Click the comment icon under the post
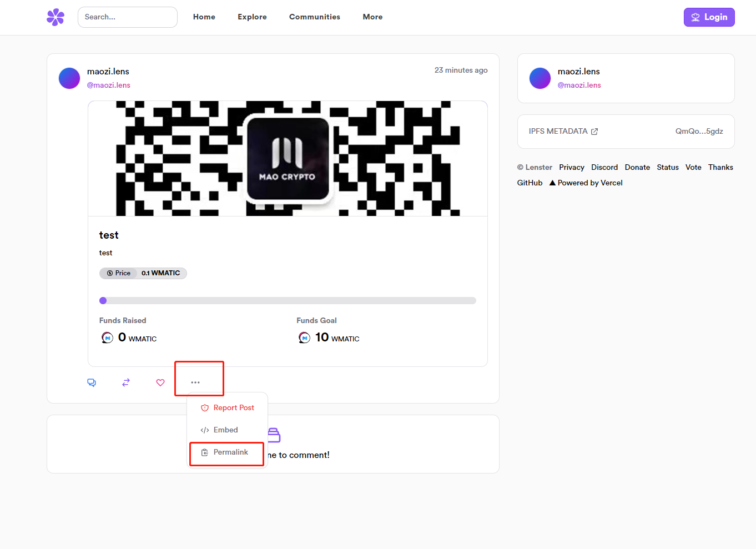756x549 pixels. (x=92, y=382)
